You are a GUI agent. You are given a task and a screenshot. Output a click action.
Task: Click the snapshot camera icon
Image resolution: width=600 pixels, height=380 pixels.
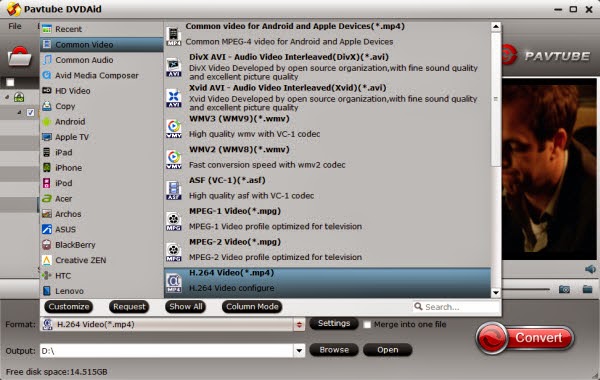(x=564, y=289)
